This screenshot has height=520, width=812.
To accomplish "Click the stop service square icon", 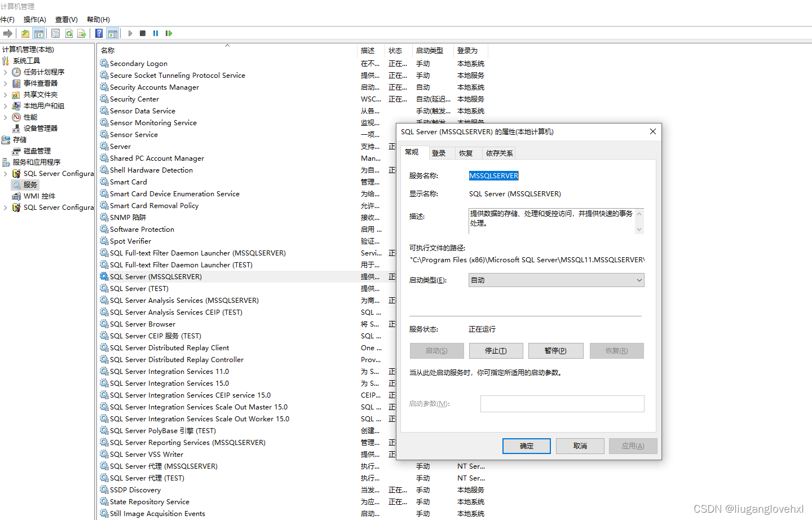I will click(x=143, y=33).
